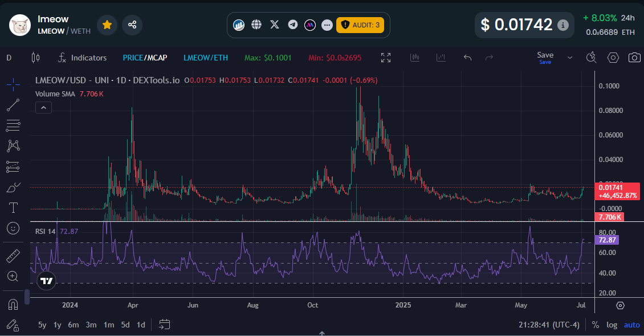Click the price info icon beside $0.01742

pyautogui.click(x=563, y=25)
